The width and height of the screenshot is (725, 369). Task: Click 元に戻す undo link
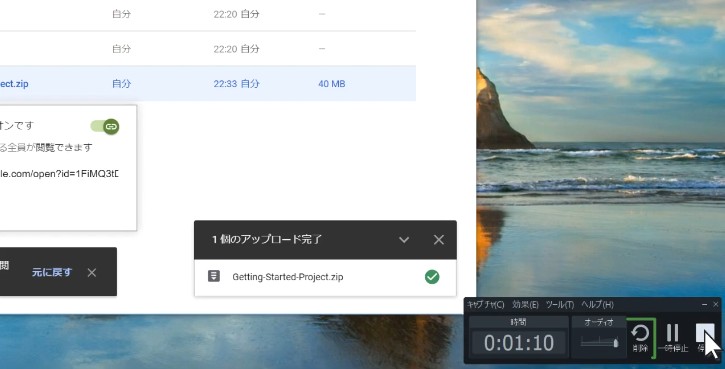tap(52, 272)
